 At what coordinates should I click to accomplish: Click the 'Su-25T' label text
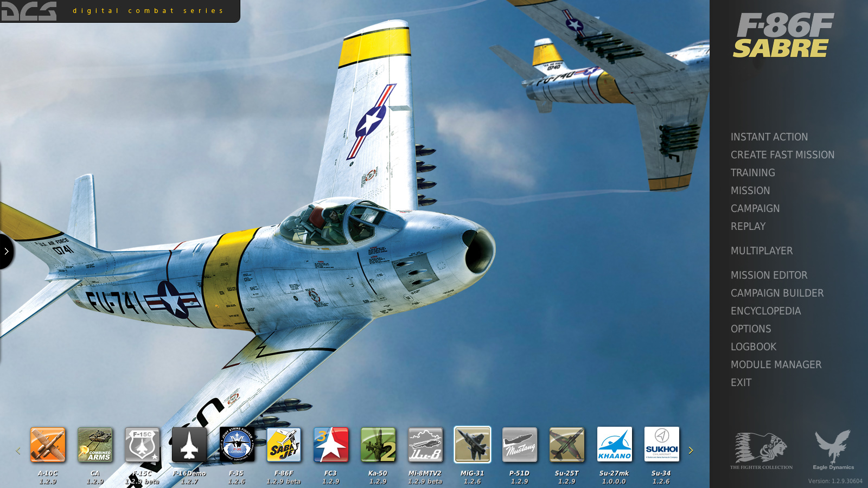[566, 473]
